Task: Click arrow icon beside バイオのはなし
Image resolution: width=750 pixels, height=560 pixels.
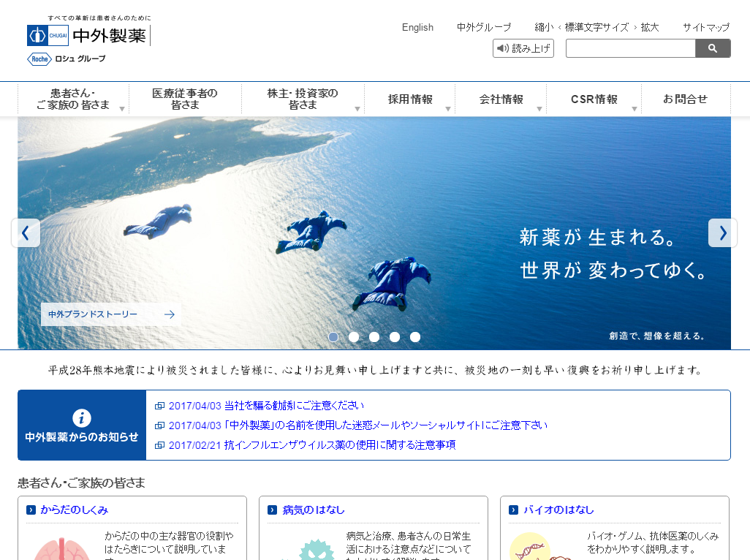Action: (x=514, y=510)
